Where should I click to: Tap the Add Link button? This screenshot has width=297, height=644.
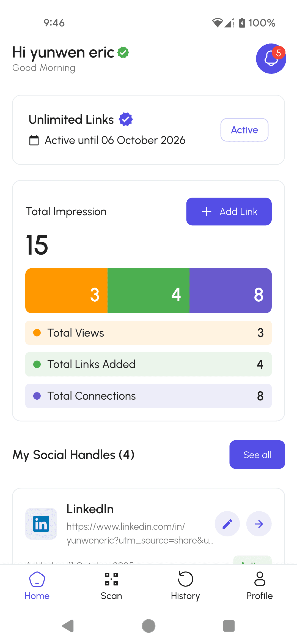(229, 211)
